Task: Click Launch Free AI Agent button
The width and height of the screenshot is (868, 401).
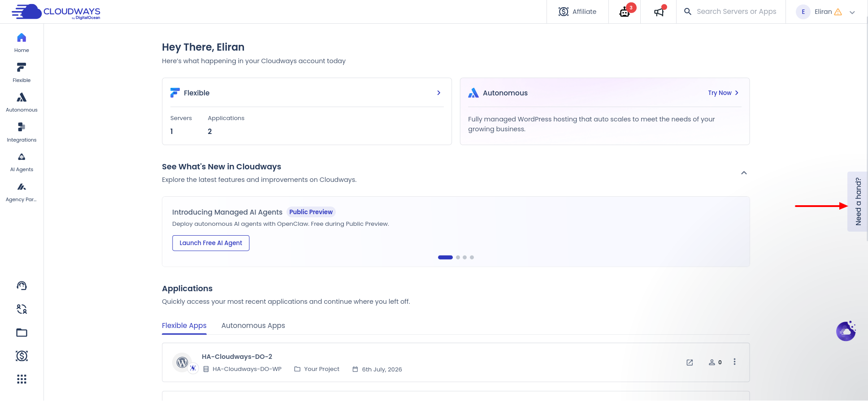Action: (211, 243)
